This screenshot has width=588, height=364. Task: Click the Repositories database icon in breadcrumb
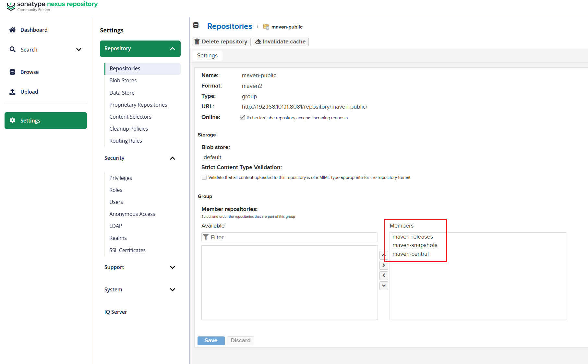[x=196, y=25]
